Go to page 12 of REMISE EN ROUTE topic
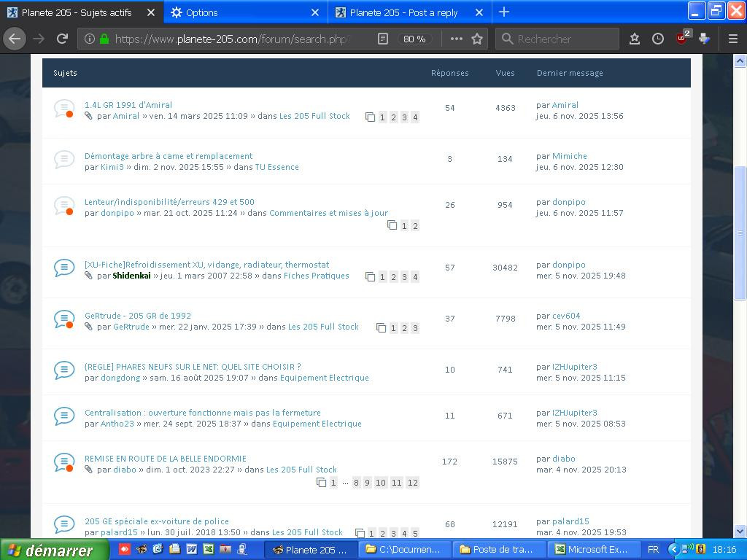The height and width of the screenshot is (560, 747). pos(412,483)
